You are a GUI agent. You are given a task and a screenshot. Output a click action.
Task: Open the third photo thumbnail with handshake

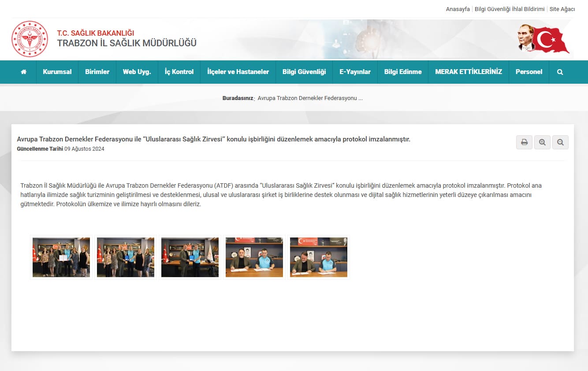[190, 257]
